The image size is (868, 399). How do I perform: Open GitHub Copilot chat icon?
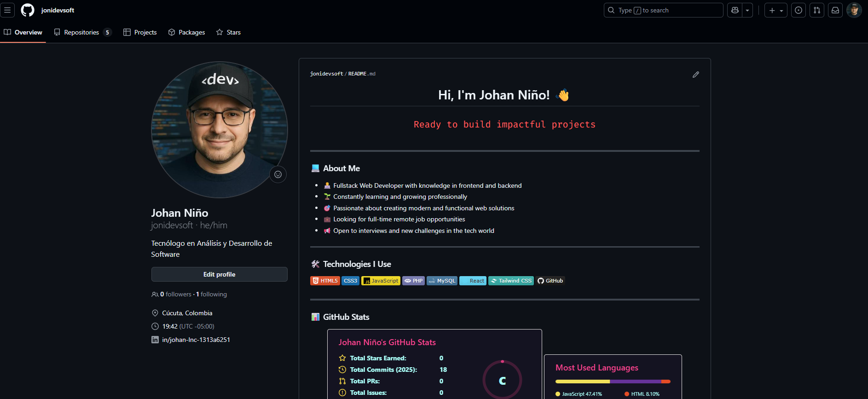tap(735, 10)
